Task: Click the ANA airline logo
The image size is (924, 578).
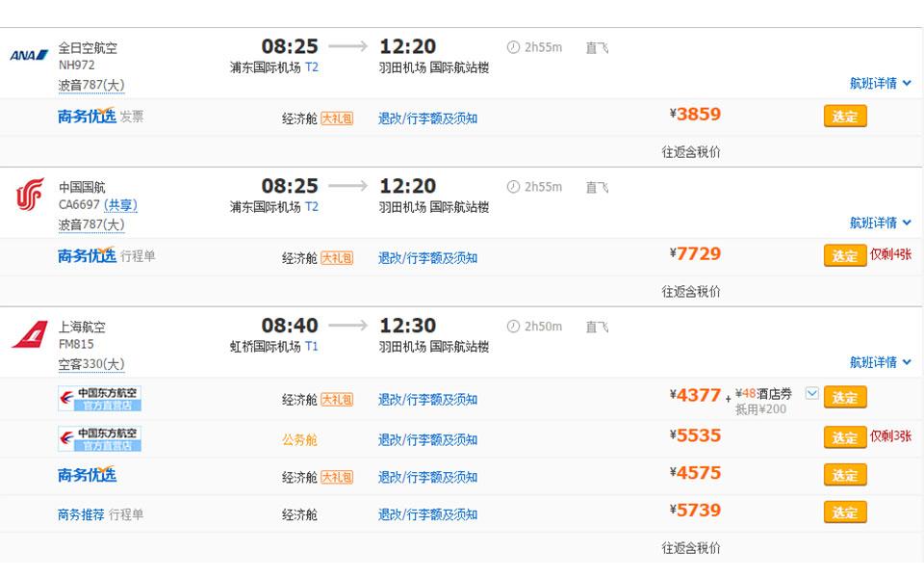Action: click(29, 55)
